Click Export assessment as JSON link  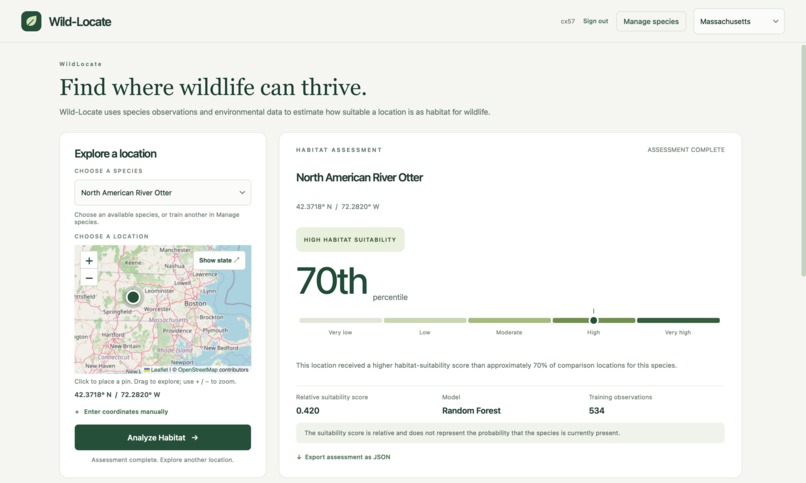pos(343,457)
